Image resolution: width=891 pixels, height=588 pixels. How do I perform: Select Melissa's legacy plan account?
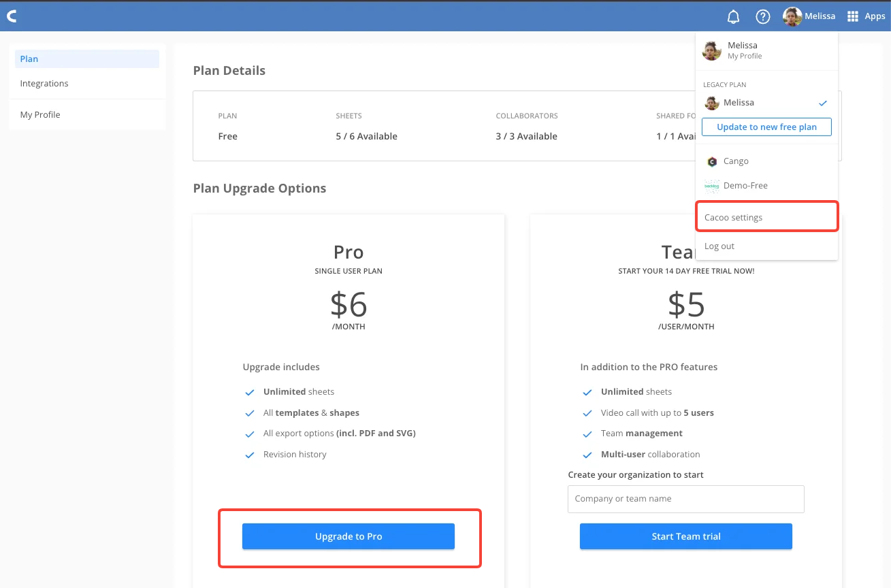coord(766,103)
